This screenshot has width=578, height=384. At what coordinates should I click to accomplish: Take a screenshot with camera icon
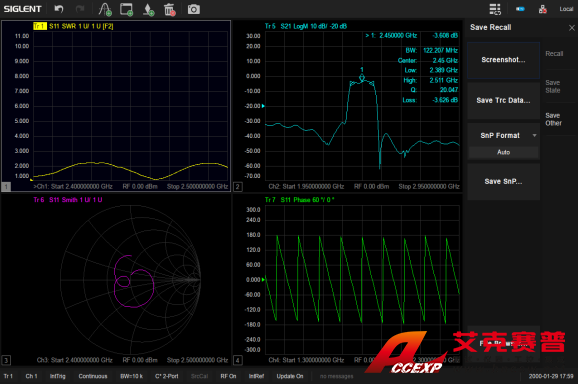pos(194,9)
